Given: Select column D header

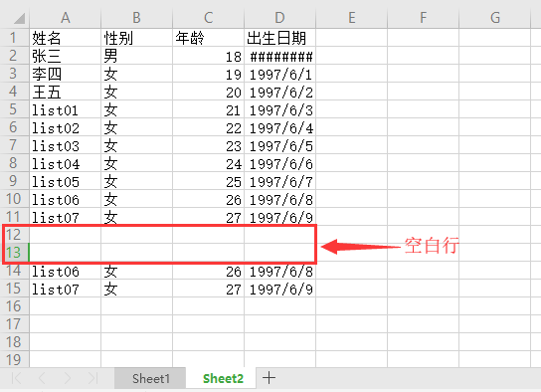Looking at the screenshot, I should point(279,18).
